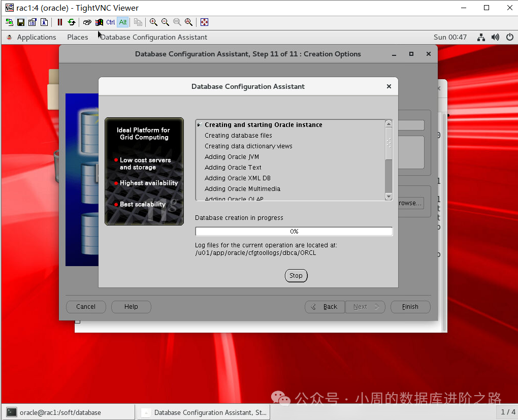Click the Stop button
Image resolution: width=518 pixels, height=420 pixels.
(x=296, y=276)
